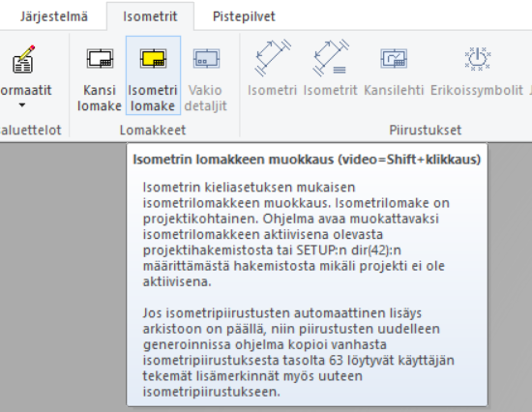Click the Piirustukset group label
Viewport: 532px width, 412px height.
426,130
